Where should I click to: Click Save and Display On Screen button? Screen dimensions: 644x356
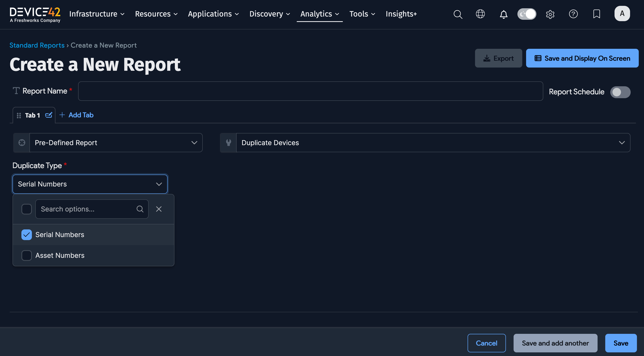pyautogui.click(x=582, y=58)
